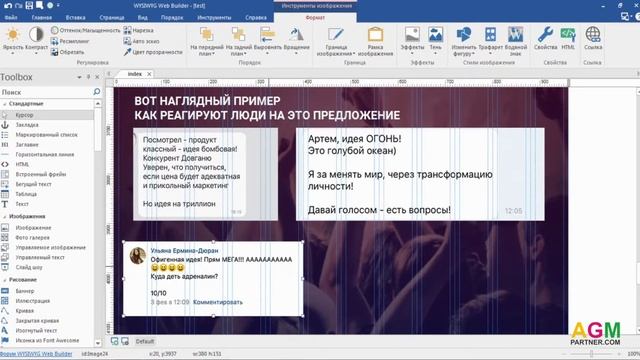The width and height of the screenshot is (640, 360).
Task: Open the HTML properties icon
Action: [x=568, y=38]
